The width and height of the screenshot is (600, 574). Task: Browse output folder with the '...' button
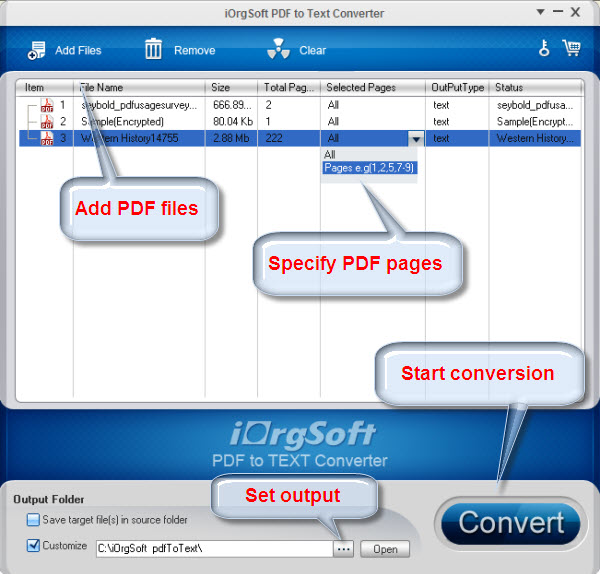tap(344, 549)
